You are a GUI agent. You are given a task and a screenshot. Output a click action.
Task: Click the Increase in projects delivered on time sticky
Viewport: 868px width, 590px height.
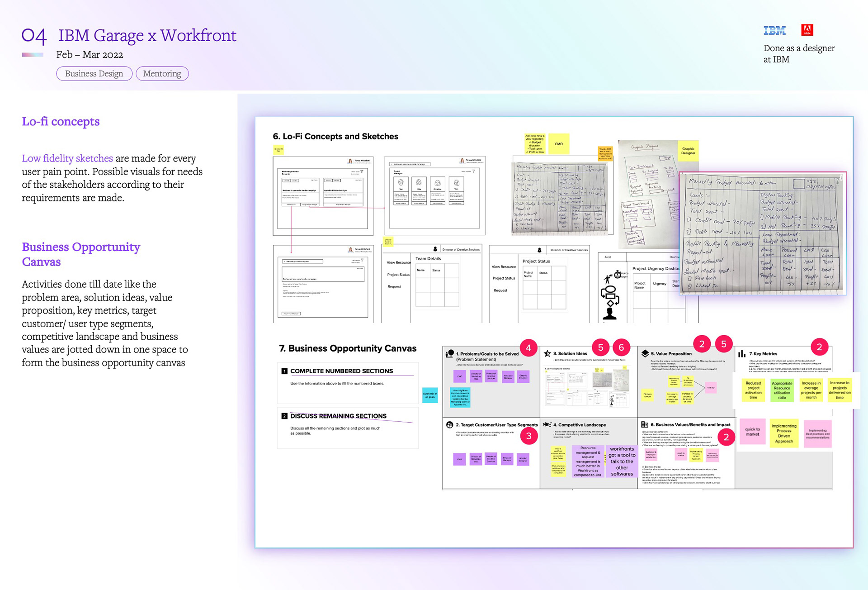click(840, 390)
